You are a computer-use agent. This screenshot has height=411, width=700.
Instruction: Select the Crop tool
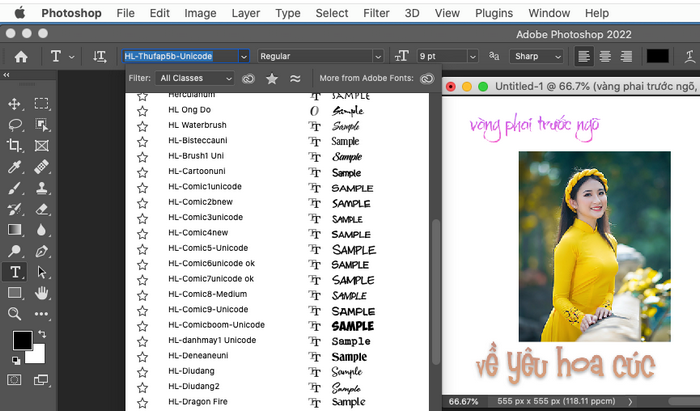pyautogui.click(x=14, y=146)
